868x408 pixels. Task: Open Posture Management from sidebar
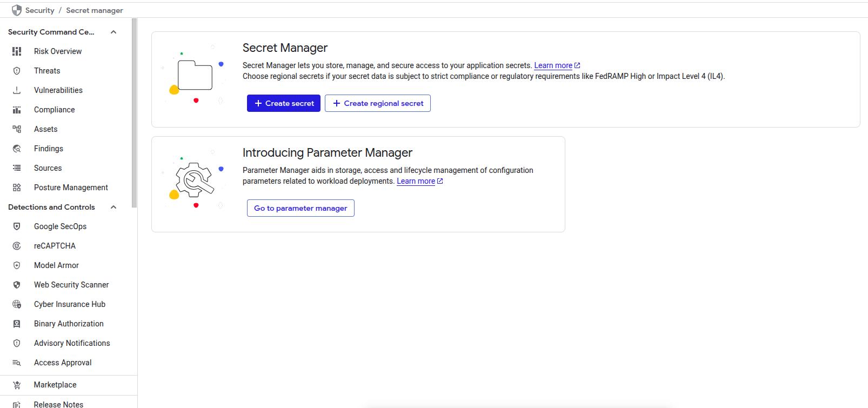click(71, 188)
